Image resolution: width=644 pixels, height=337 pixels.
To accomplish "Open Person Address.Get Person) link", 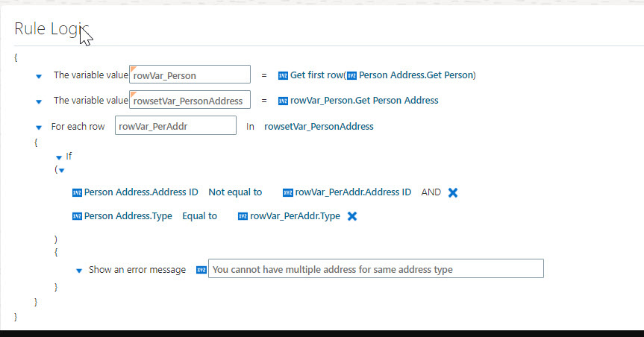I will tap(417, 75).
